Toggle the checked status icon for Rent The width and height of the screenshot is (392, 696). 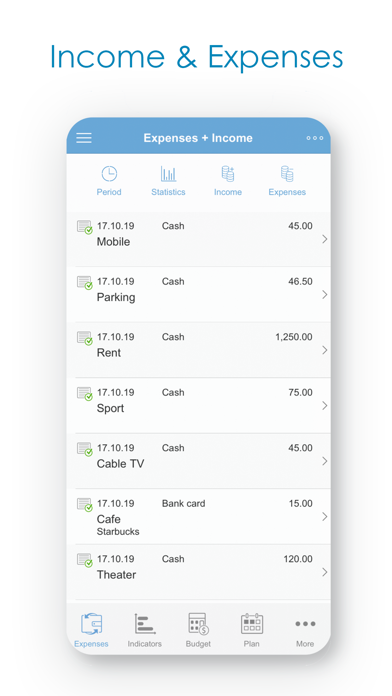[85, 338]
